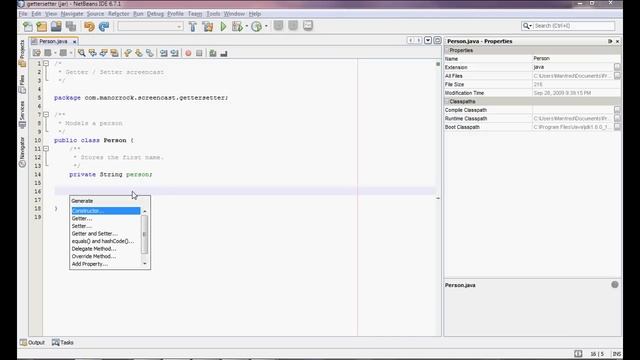Choose Delegate Method... in Generate popup
Viewport: 640px width, 360px height.
(106, 249)
